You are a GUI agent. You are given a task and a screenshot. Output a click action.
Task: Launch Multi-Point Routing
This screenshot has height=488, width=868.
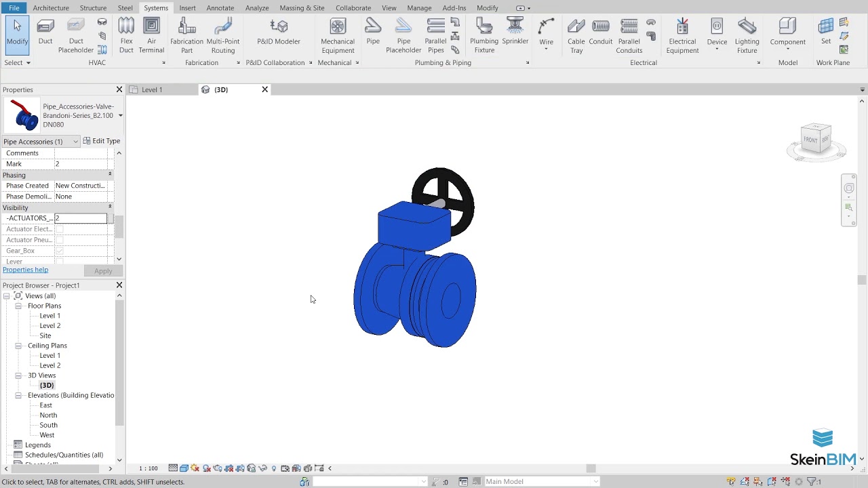[x=222, y=36]
